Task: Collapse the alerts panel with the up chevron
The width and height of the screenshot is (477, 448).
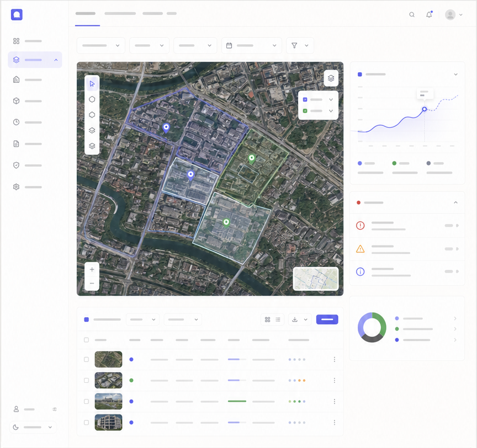Action: coord(455,202)
